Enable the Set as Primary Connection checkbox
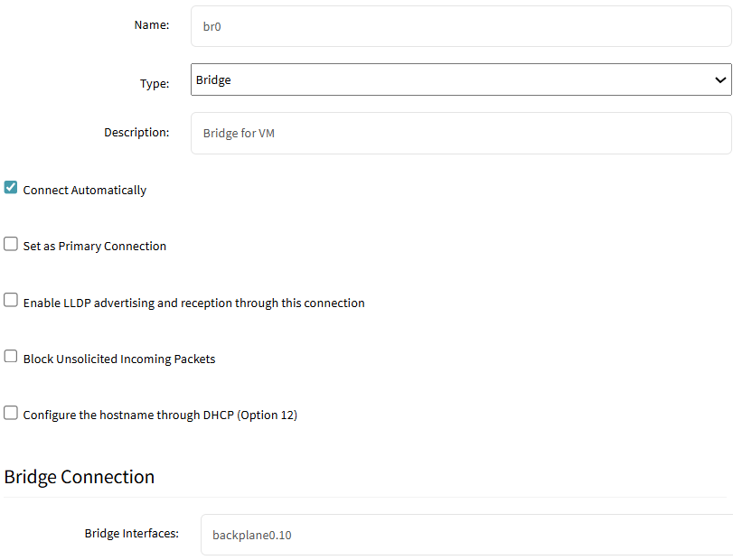Screen dimensions: 733x560 (x=11, y=244)
